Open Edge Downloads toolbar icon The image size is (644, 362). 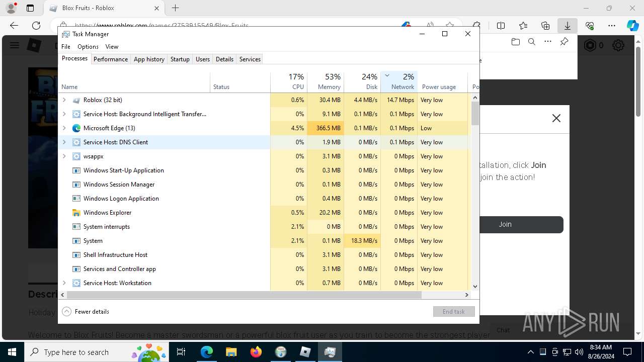(x=567, y=26)
